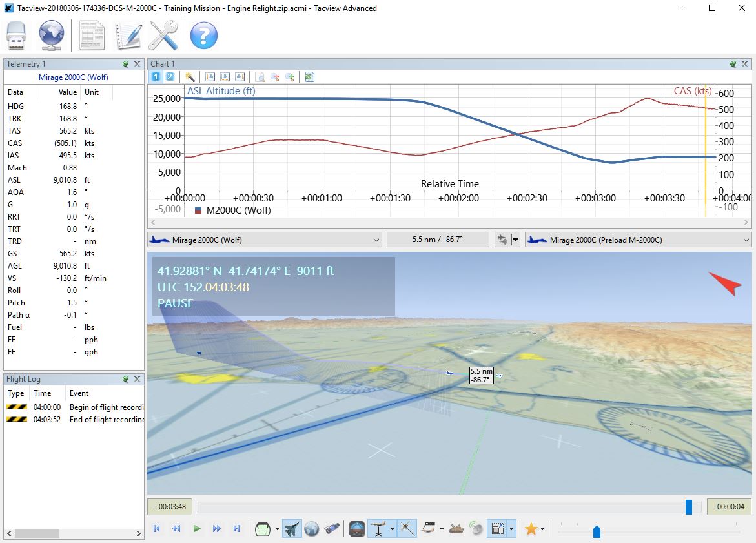Click the third chart axis icon
The width and height of the screenshot is (756, 543).
[240, 77]
